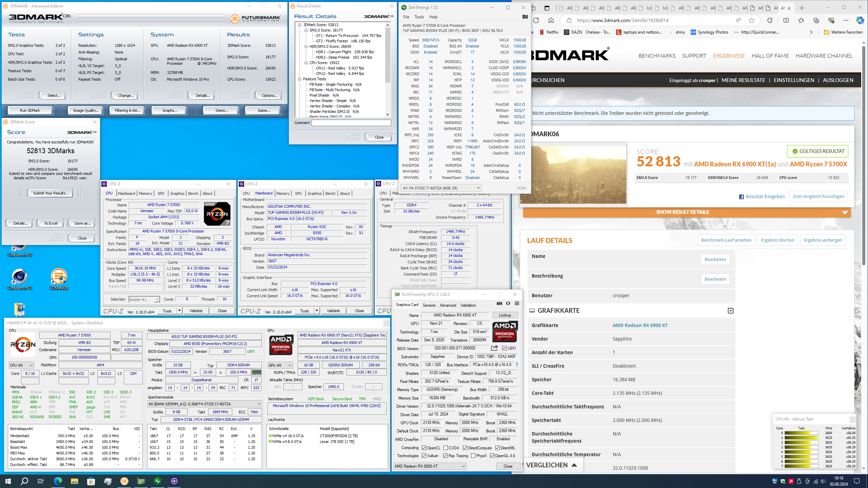Toggle UEFI checkbox in GPU-Z
The image size is (868, 488).
504,348
